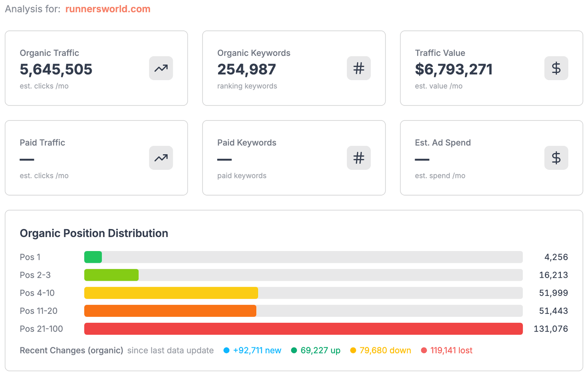Click the 51,999 count for Pos 4-10

click(553, 293)
